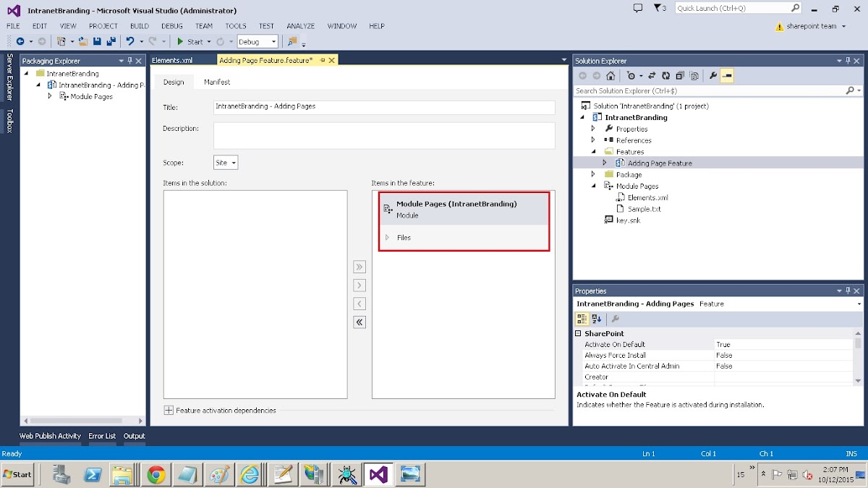Click the Navigate Backward toolbar icon
This screenshot has width=868, height=488.
(x=20, y=42)
